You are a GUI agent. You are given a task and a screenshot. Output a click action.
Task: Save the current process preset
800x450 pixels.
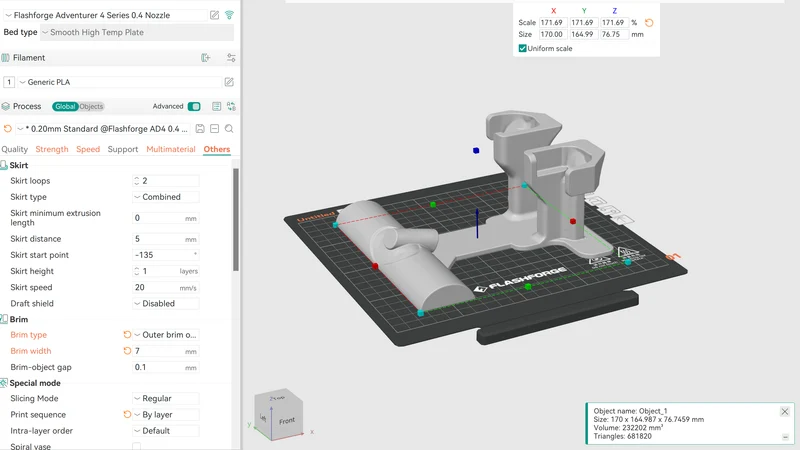(x=200, y=129)
